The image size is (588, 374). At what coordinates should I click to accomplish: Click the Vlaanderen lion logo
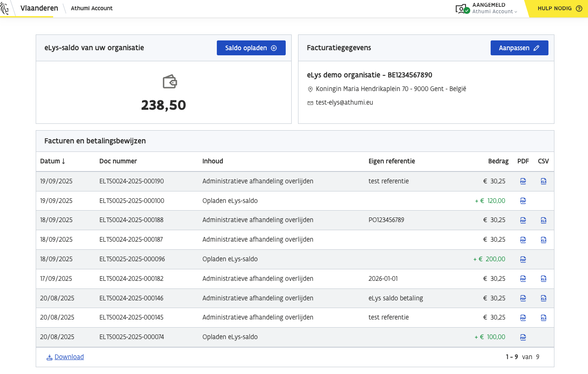tap(5, 9)
